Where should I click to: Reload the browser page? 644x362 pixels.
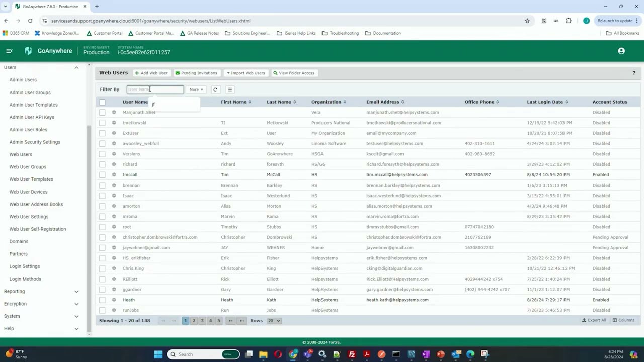pyautogui.click(x=30, y=21)
